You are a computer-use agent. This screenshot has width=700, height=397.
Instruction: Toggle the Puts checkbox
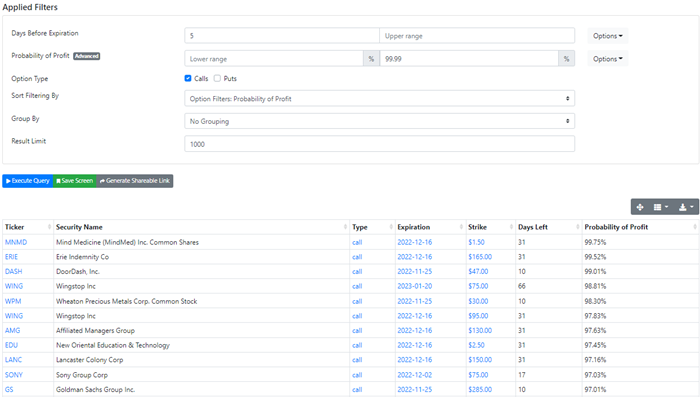pos(217,78)
